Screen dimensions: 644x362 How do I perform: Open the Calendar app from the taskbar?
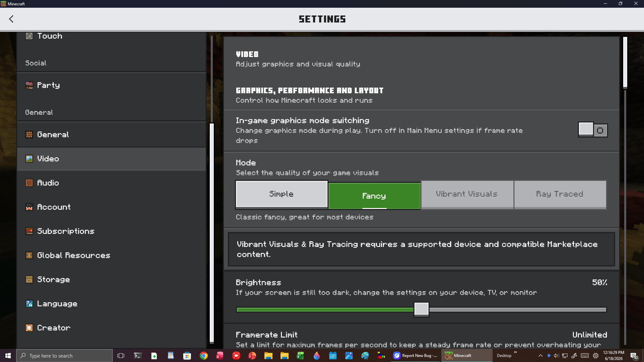333,356
